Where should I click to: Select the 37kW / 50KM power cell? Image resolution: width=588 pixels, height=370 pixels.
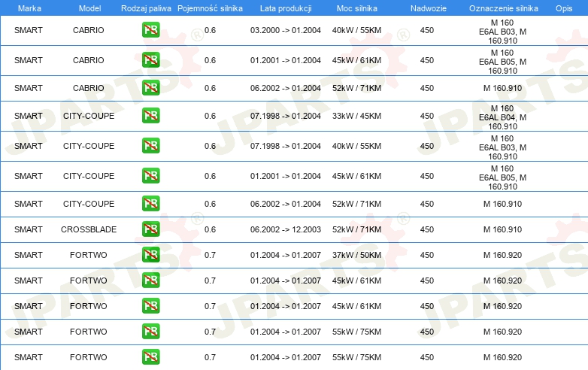coord(356,255)
